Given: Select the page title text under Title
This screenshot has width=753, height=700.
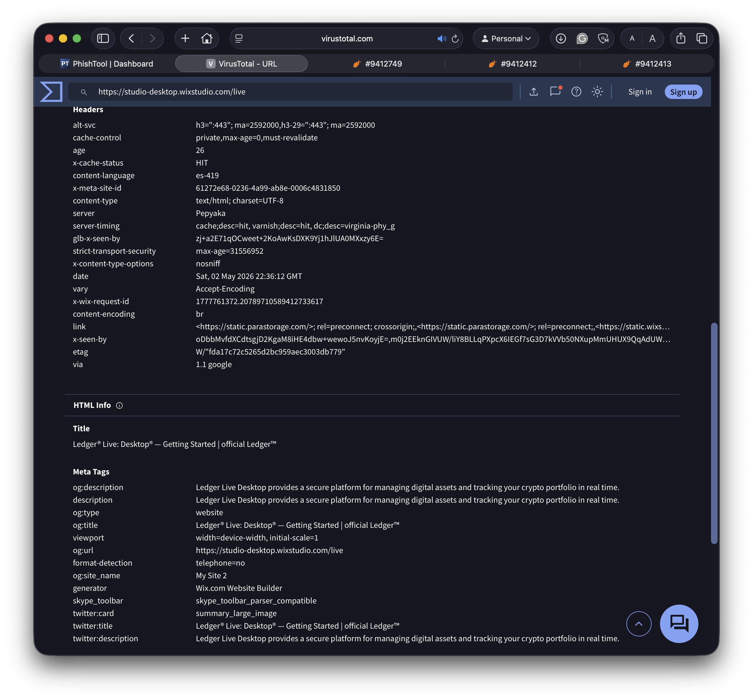Looking at the screenshot, I should coord(175,444).
